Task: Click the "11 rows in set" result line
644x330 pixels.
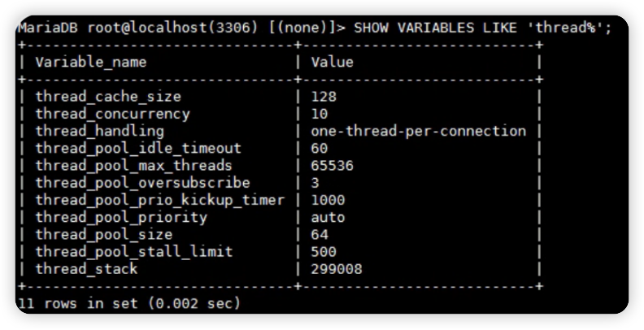Action: tap(128, 303)
